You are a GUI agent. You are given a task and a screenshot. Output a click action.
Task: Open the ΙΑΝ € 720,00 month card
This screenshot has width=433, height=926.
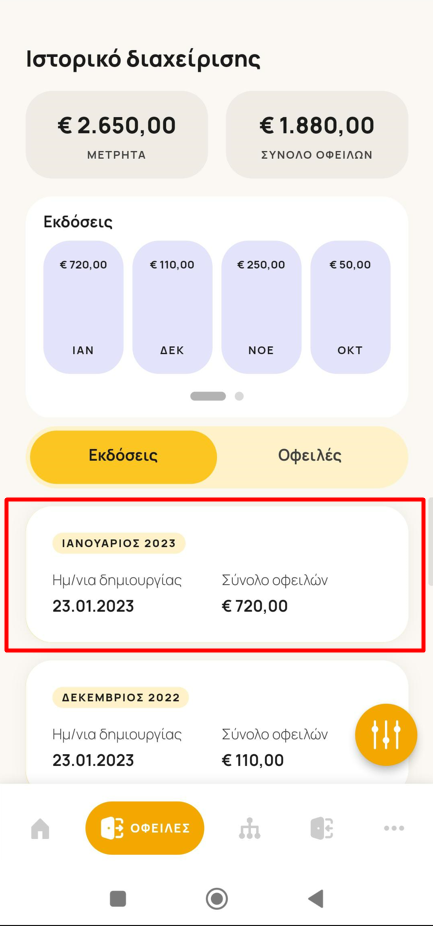click(83, 307)
